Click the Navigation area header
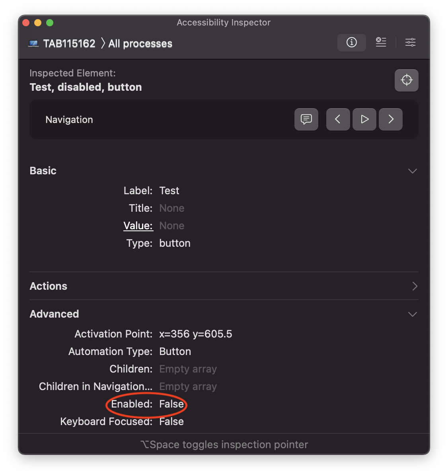The image size is (448, 476). (69, 119)
